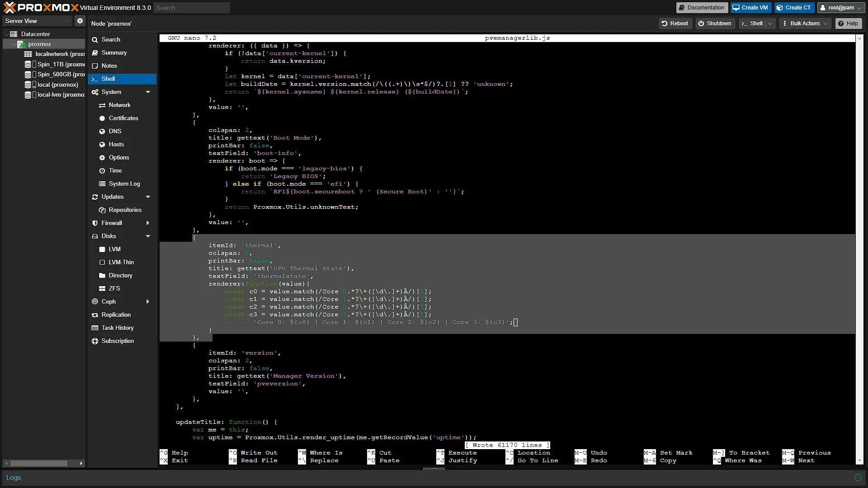Click the Create CT button

click(x=794, y=8)
